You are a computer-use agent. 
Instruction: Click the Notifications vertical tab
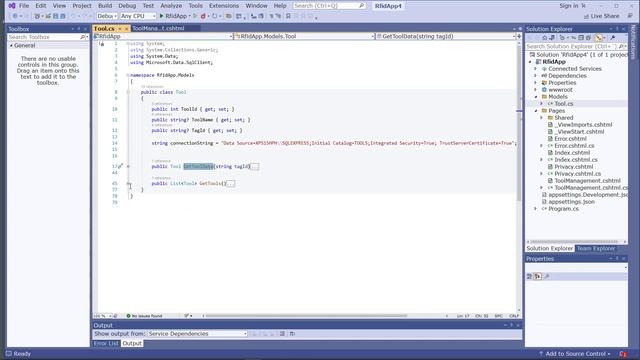coord(633,42)
